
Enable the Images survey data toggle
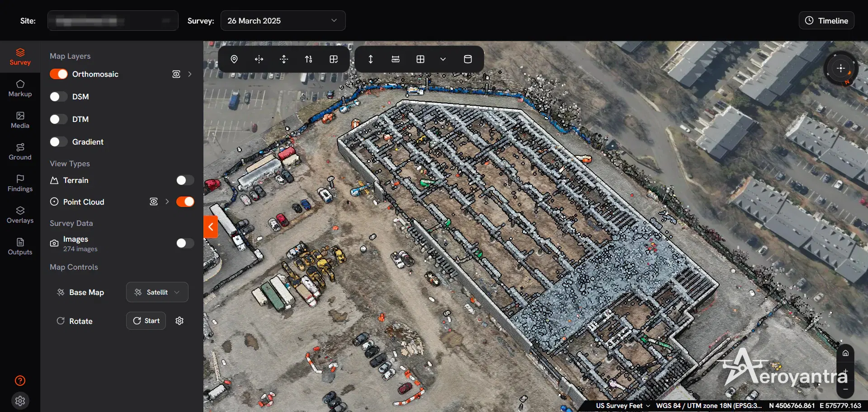[x=185, y=243]
